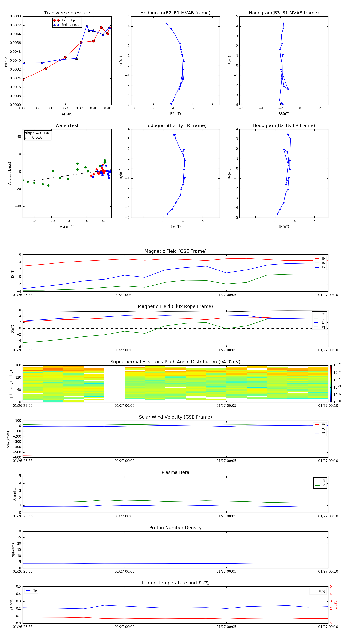The width and height of the screenshot is (351, 644).
Task: Click the Suprathermal Electrons Pitch Angle title
Action: (175, 362)
